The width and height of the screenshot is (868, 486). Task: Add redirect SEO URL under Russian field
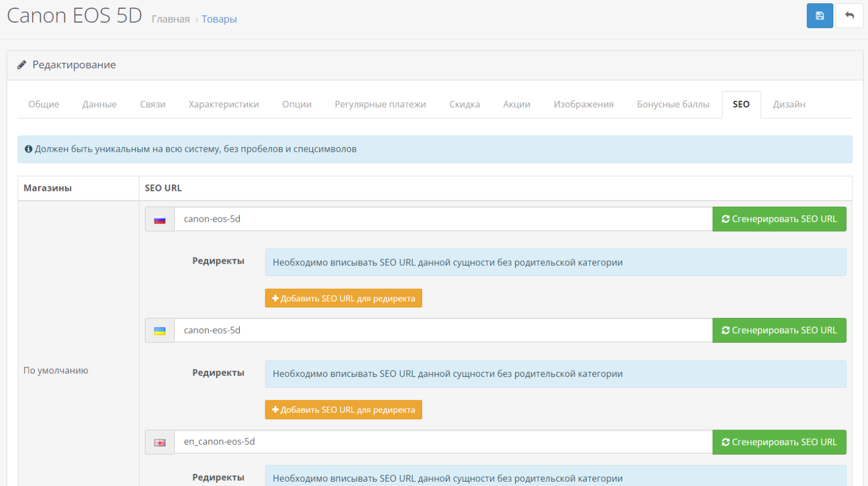(343, 298)
